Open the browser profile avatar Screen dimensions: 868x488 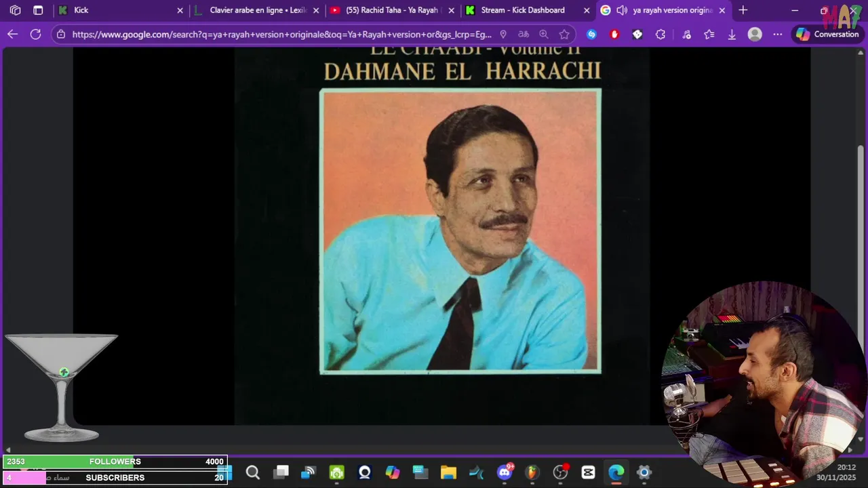pos(755,34)
